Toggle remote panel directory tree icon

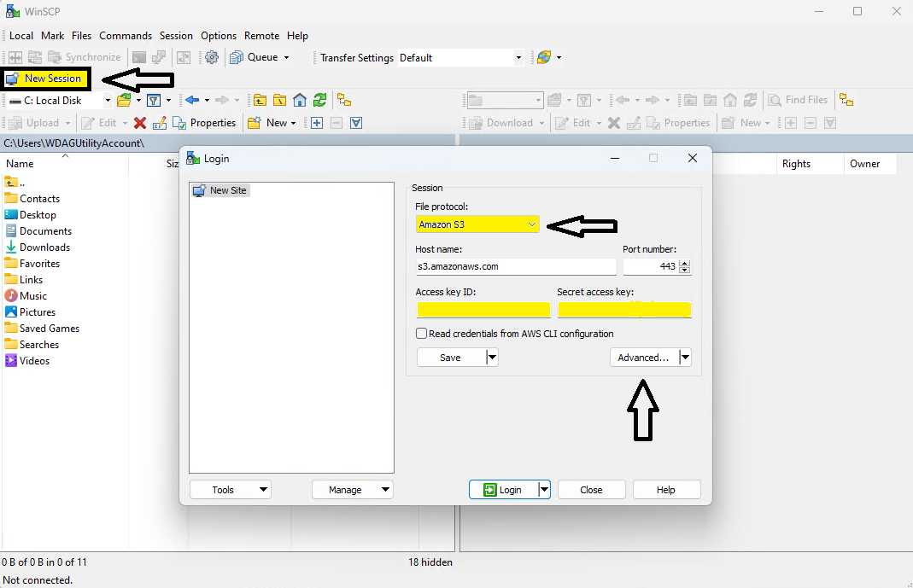[846, 100]
